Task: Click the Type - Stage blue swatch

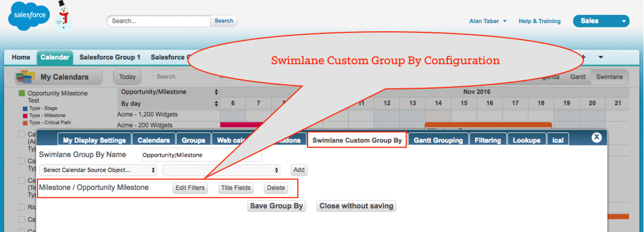Action: coord(25,109)
